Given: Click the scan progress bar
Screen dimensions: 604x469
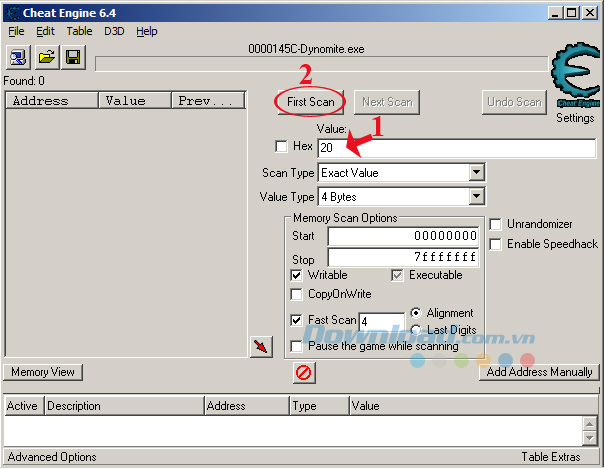Looking at the screenshot, I should (322, 64).
